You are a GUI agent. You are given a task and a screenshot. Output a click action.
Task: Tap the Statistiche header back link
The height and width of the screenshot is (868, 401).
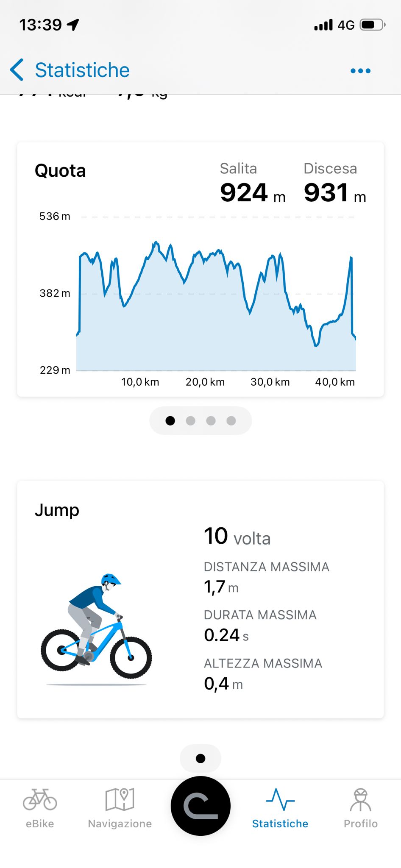(82, 70)
